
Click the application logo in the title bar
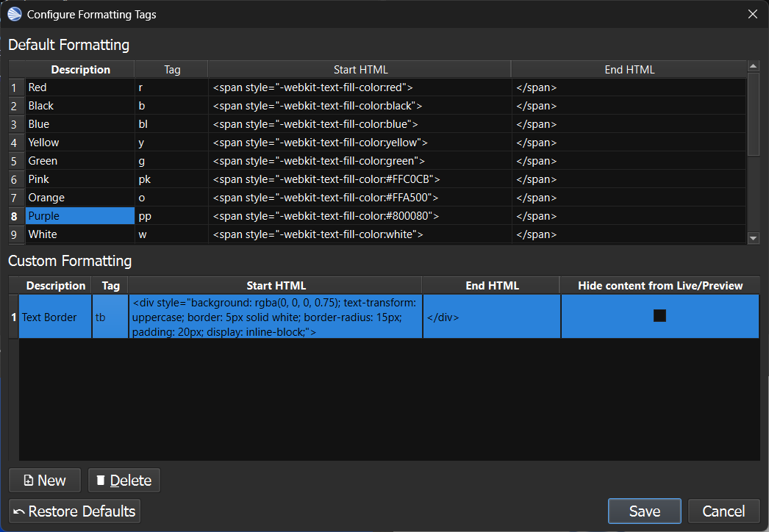click(14, 13)
